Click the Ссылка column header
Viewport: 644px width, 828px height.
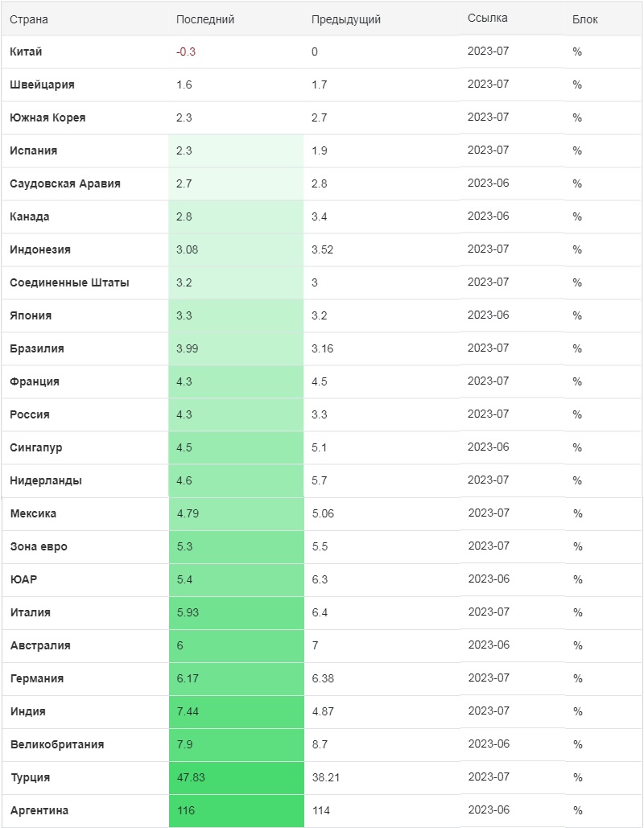487,18
